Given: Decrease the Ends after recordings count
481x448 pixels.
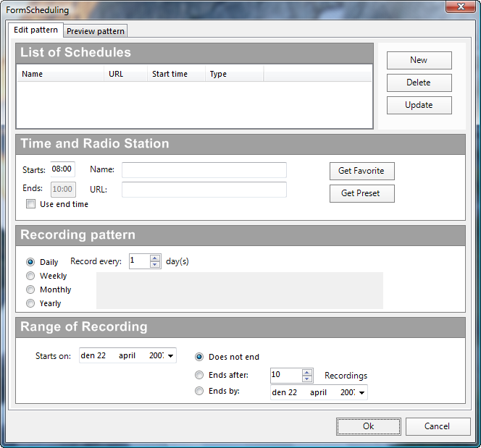Looking at the screenshot, I should pyautogui.click(x=307, y=379).
